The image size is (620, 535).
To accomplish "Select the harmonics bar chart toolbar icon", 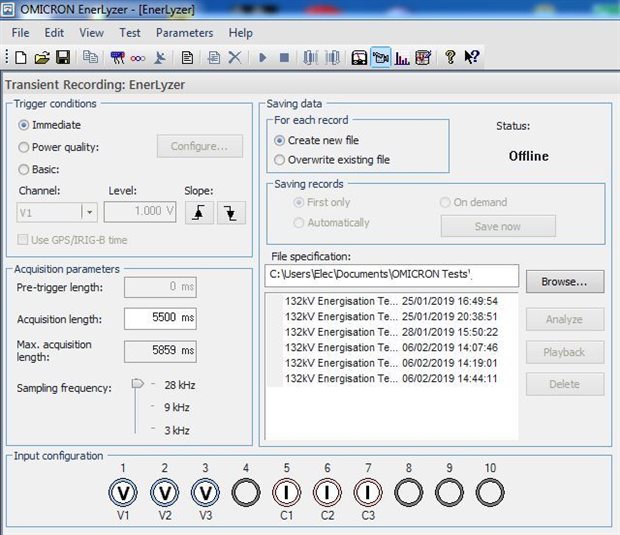I will pyautogui.click(x=402, y=58).
